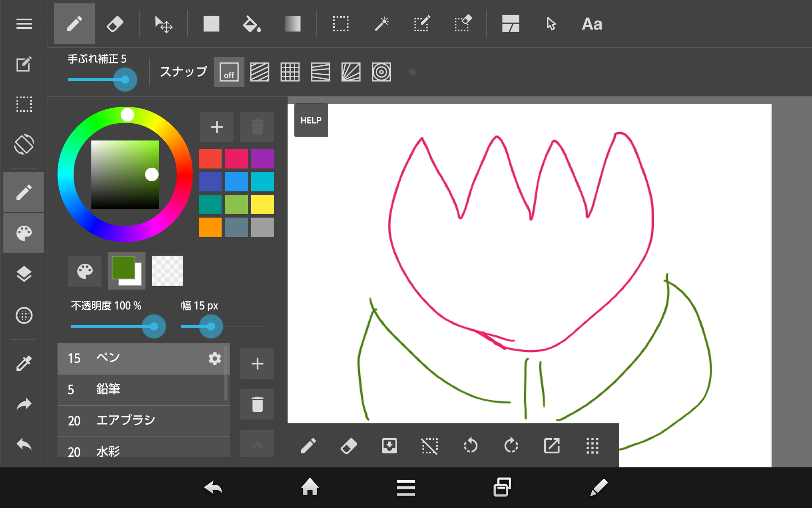Add a new brush with plus button
Viewport: 812px width, 508px height.
pos(257,364)
